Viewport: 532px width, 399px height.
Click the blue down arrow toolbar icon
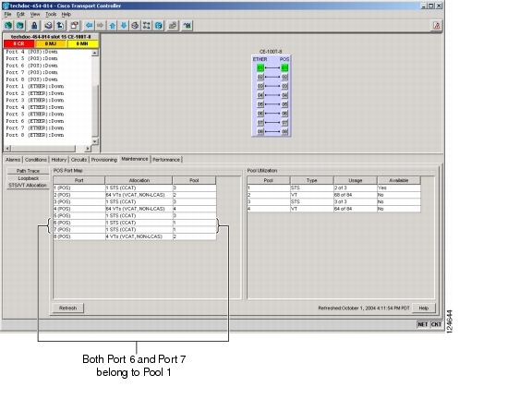(124, 26)
